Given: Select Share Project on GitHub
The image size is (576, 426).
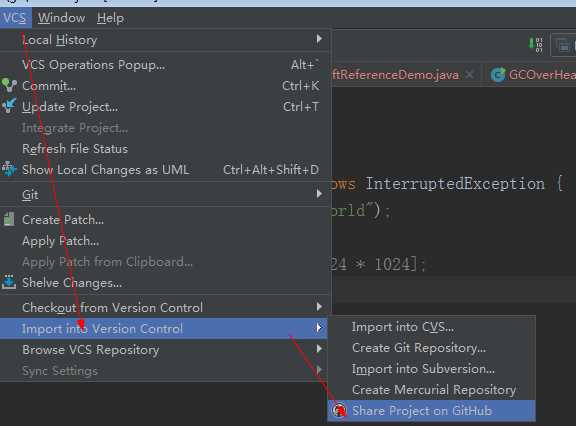Looking at the screenshot, I should pyautogui.click(x=432, y=410).
